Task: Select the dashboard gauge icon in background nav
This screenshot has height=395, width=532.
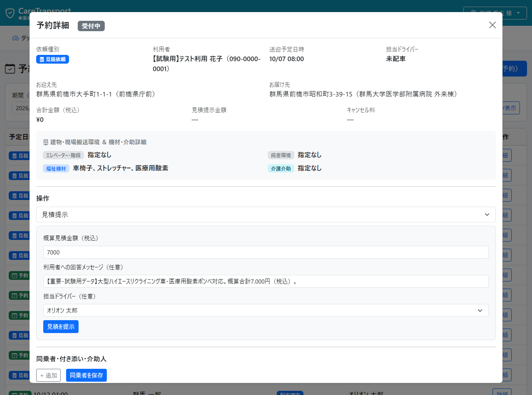Action: click(x=16, y=38)
